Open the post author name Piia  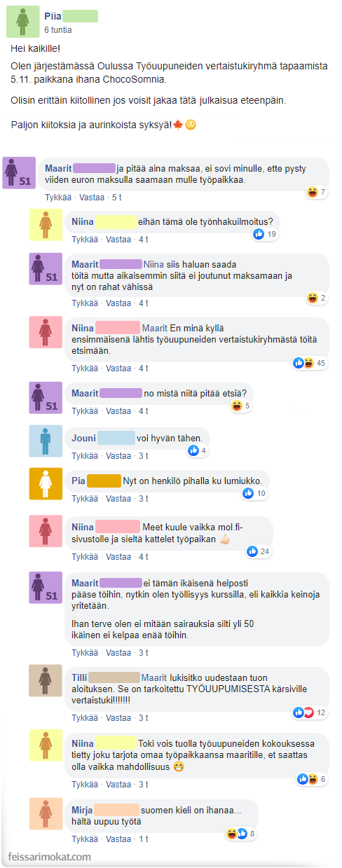(52, 16)
